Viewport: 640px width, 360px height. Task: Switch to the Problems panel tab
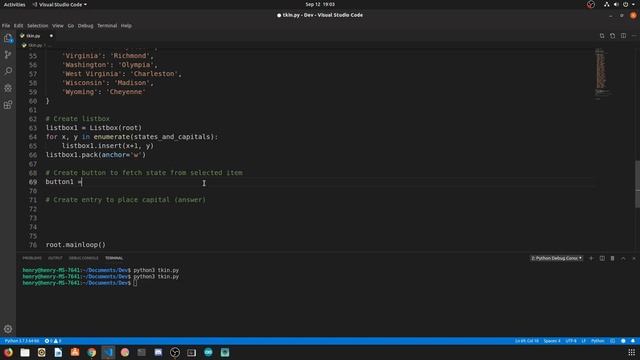coord(32,258)
